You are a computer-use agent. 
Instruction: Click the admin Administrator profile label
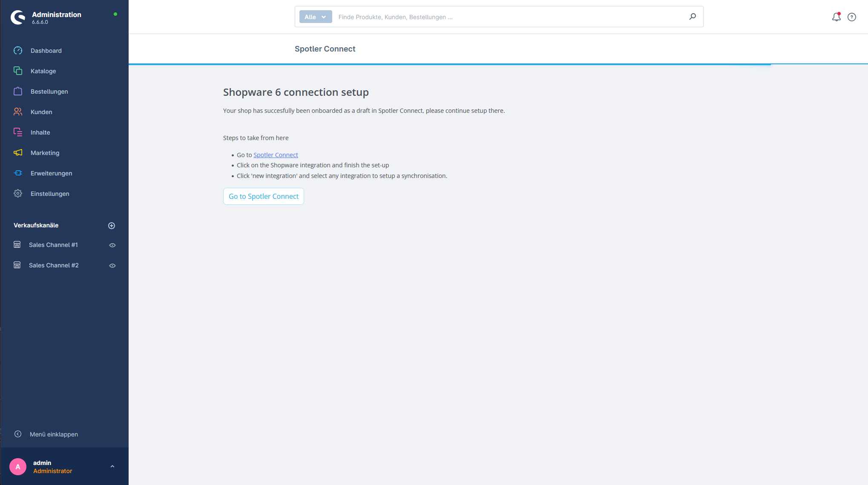tap(52, 467)
